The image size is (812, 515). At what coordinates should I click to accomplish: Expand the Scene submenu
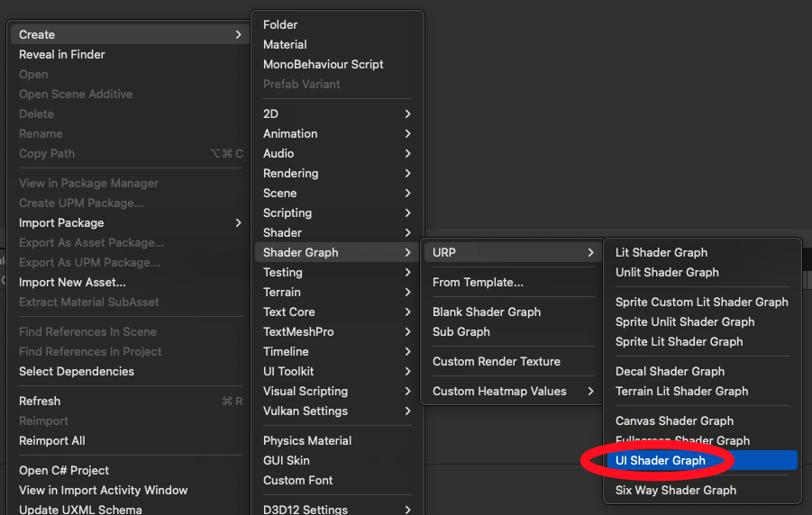(x=337, y=193)
